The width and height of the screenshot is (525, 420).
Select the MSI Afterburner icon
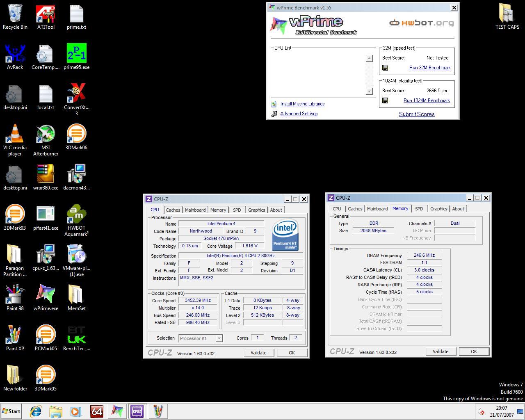46,140
